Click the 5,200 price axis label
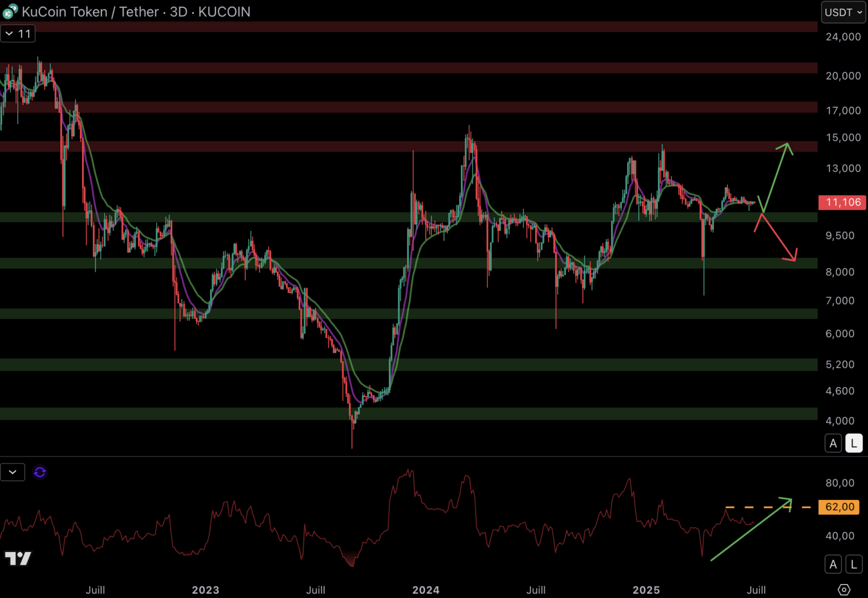 (840, 364)
